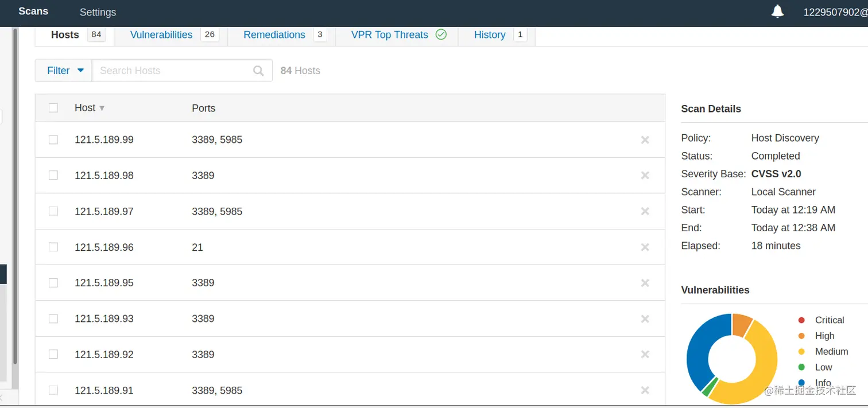Open host 121.5.189.97 details
This screenshot has height=408, width=868.
point(104,212)
